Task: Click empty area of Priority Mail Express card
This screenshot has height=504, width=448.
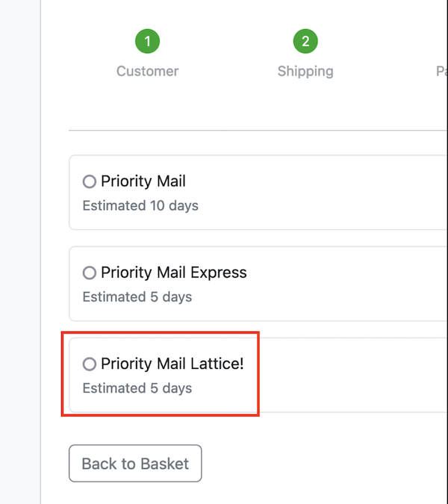Action: pos(337,284)
